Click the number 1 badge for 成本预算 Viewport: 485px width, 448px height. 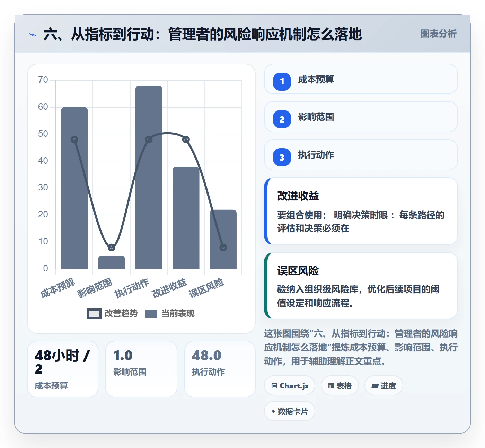(282, 82)
